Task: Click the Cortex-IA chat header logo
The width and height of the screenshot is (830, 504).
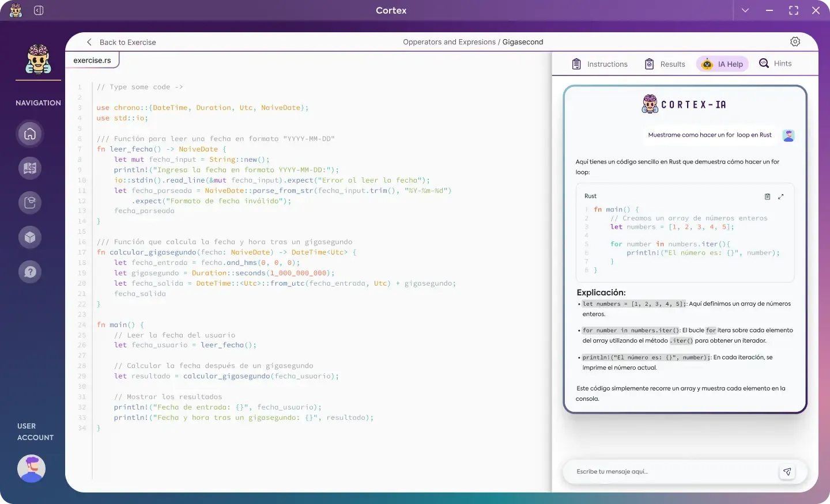Action: tap(684, 104)
